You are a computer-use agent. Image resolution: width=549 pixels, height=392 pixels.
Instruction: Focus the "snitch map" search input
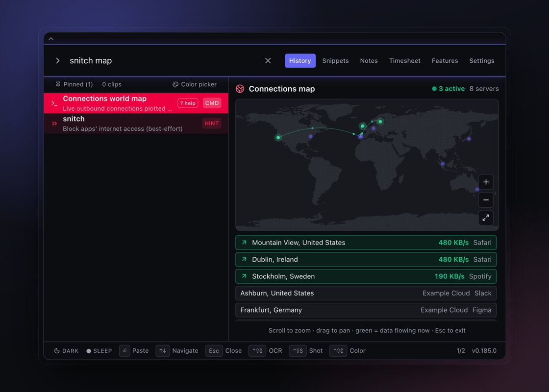tap(163, 61)
